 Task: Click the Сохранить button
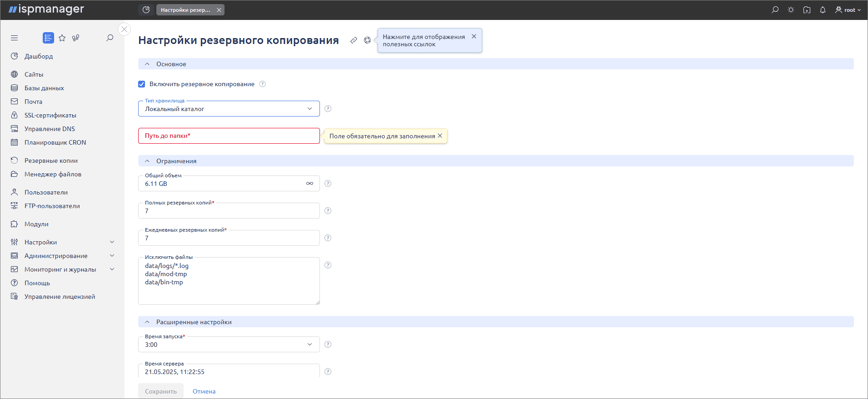161,391
